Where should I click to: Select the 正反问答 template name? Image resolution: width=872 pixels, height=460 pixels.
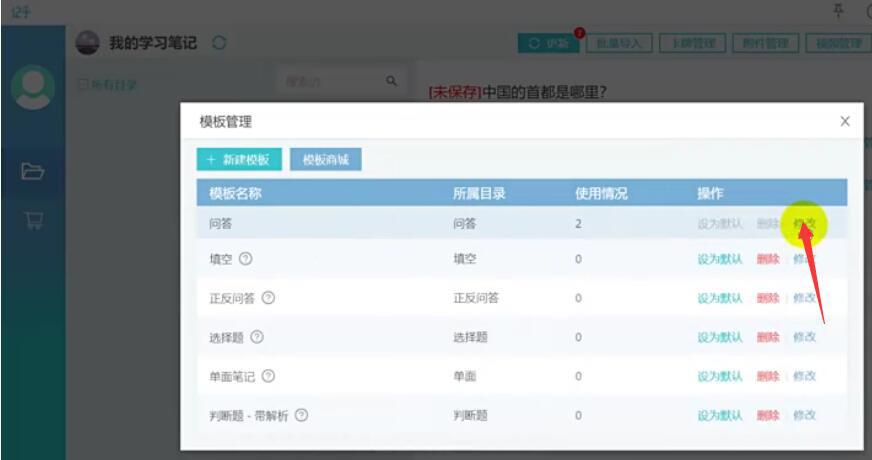232,298
